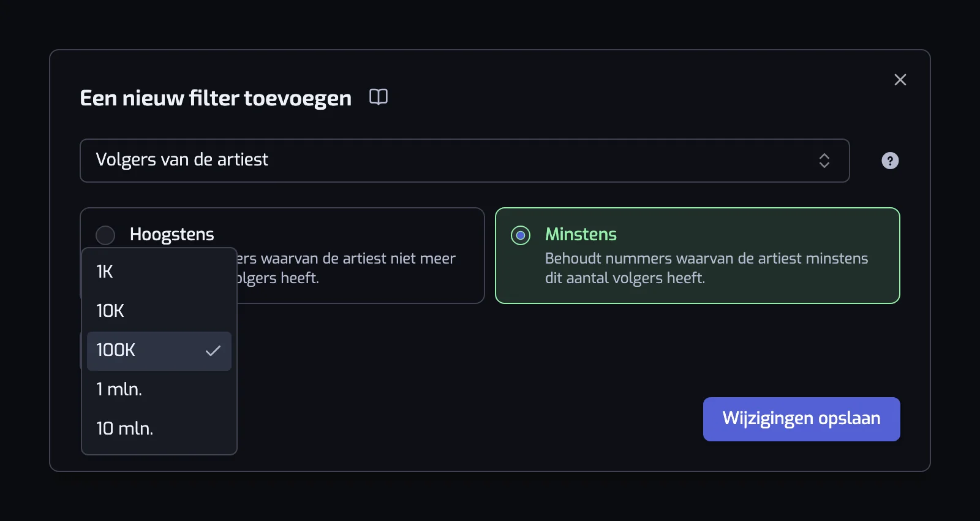Click the question mark help icon

tap(890, 161)
